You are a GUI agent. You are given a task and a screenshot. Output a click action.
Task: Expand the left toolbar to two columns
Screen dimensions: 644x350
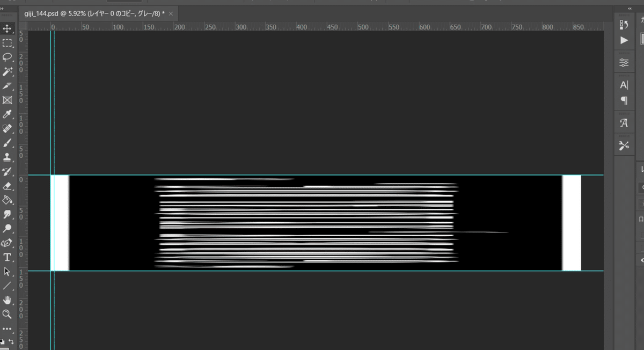click(x=3, y=9)
